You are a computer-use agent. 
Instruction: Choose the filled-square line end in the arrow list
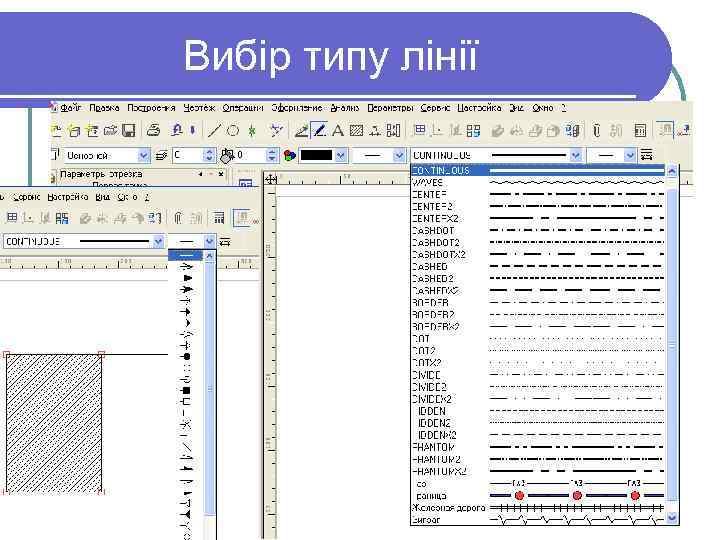tap(186, 390)
